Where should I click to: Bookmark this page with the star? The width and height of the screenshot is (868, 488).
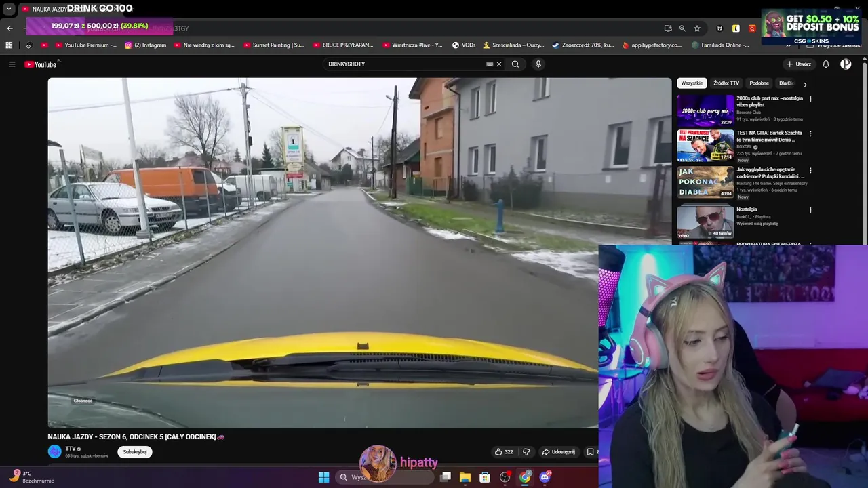pos(697,28)
